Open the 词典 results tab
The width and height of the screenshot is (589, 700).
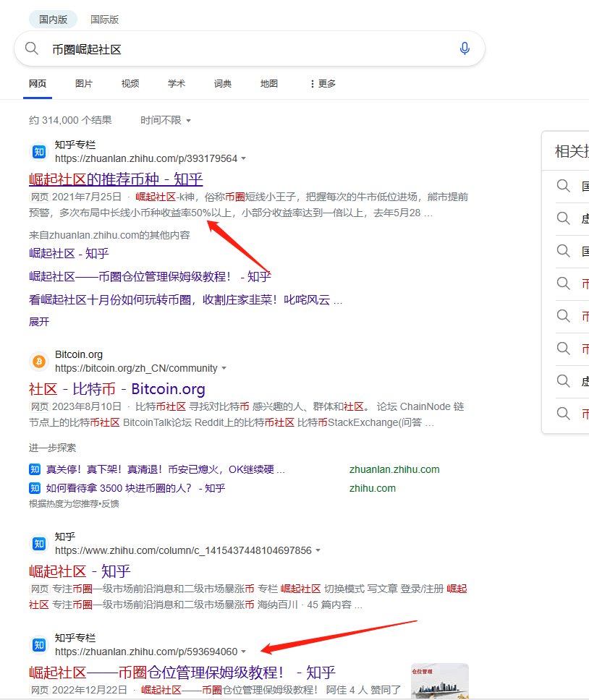click(x=222, y=83)
